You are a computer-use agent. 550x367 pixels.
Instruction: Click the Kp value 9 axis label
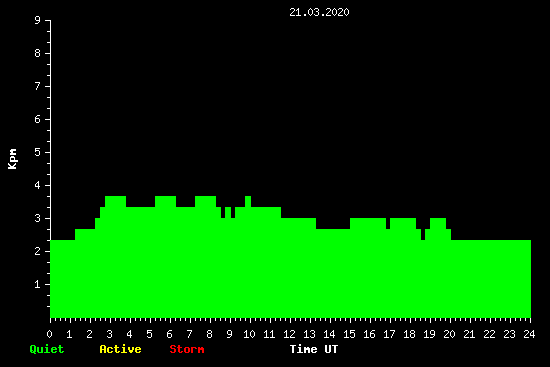click(x=38, y=20)
